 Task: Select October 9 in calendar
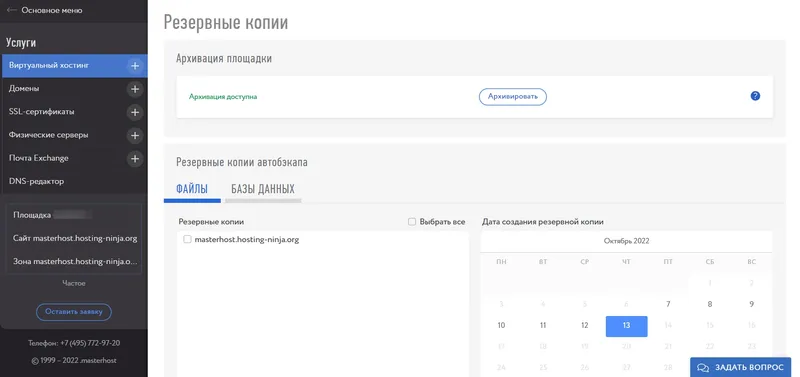point(751,305)
